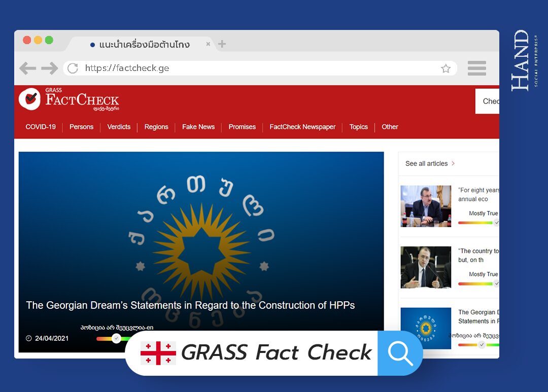Open "The country to" article thumbnail
This screenshot has width=548, height=392.
click(x=426, y=267)
